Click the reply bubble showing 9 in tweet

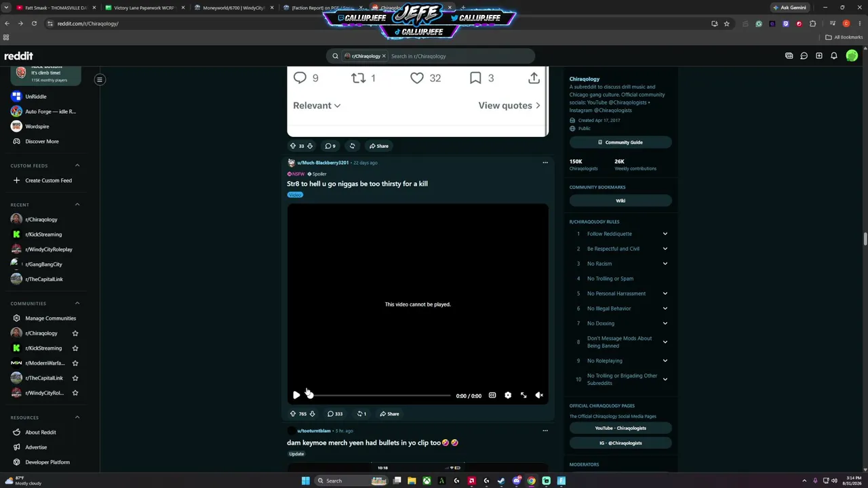(300, 78)
